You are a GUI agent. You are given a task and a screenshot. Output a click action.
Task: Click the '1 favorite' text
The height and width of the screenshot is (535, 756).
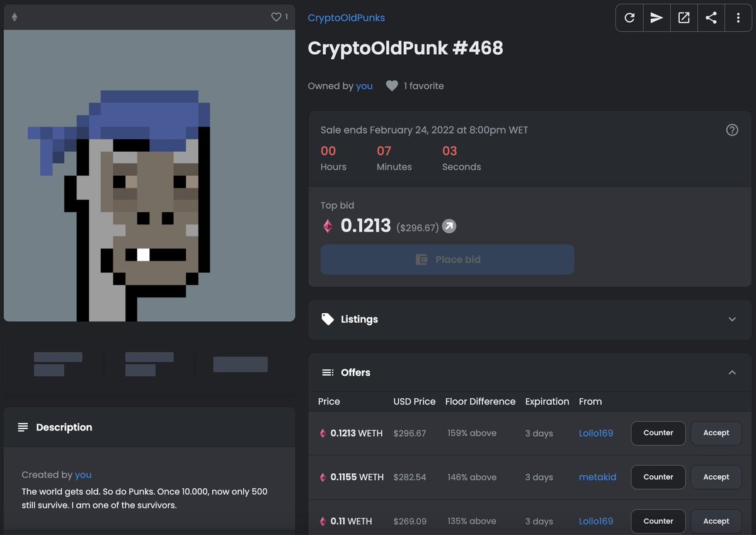[423, 86]
